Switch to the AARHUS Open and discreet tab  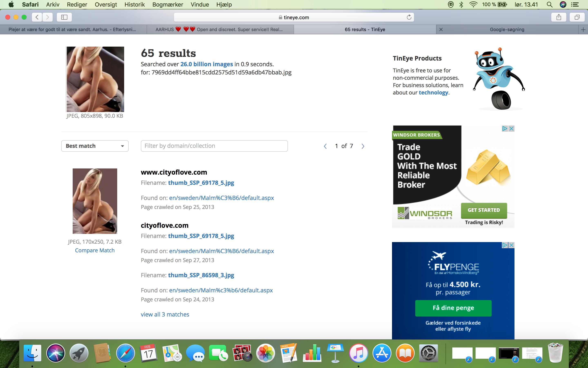(220, 29)
